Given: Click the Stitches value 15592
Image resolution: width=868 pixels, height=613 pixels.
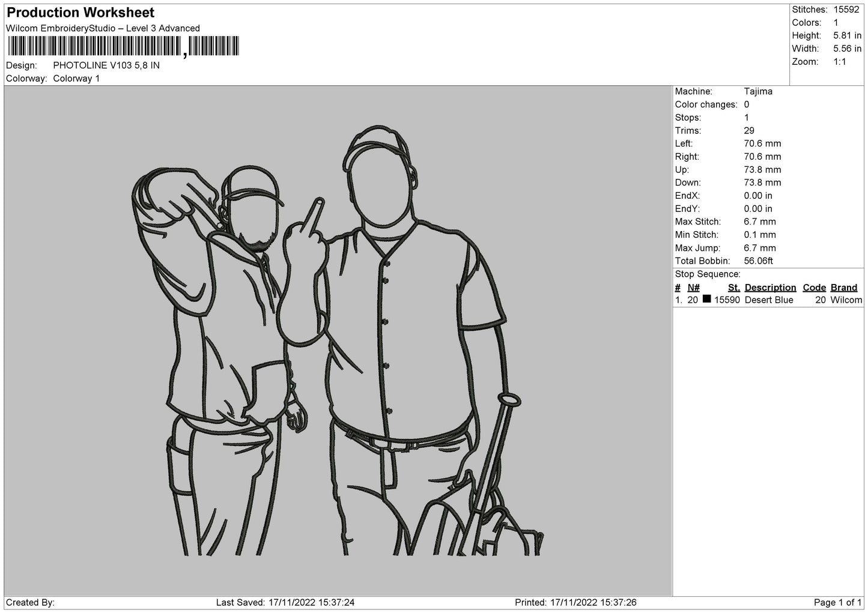Looking at the screenshot, I should coord(847,10).
